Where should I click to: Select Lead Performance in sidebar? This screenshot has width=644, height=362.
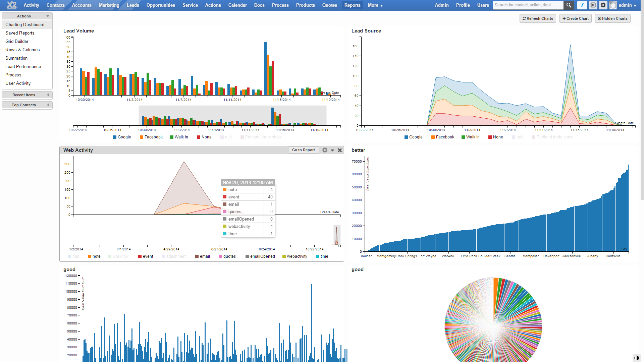click(x=23, y=66)
